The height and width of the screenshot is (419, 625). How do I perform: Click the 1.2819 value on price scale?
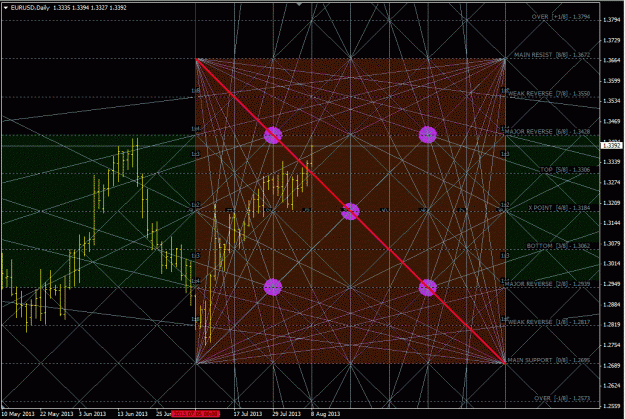[612, 325]
